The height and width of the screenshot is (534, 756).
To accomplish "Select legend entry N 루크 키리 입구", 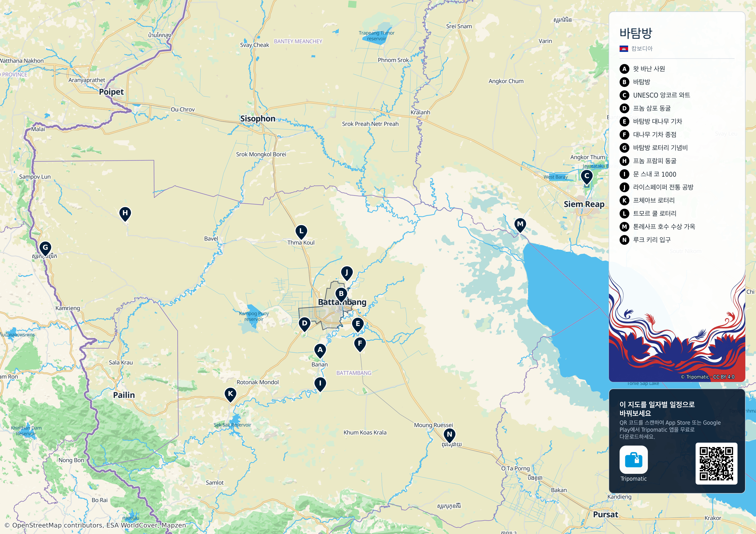I will [x=645, y=240].
